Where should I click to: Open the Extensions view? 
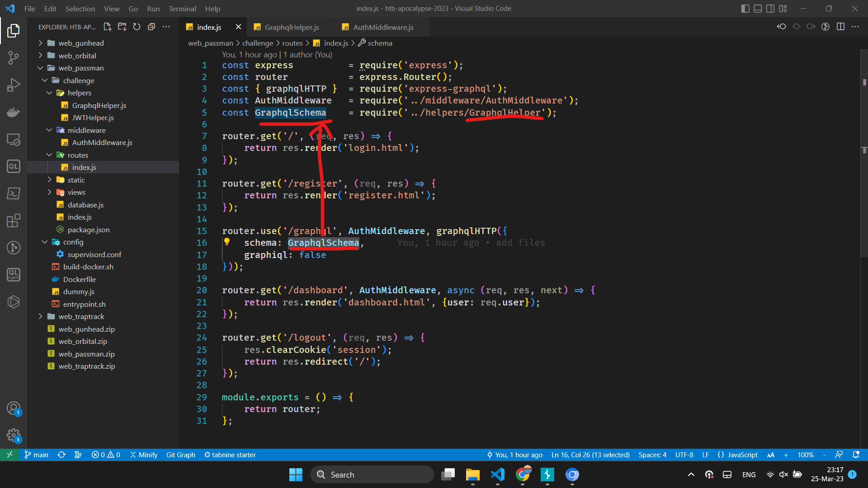[14, 221]
